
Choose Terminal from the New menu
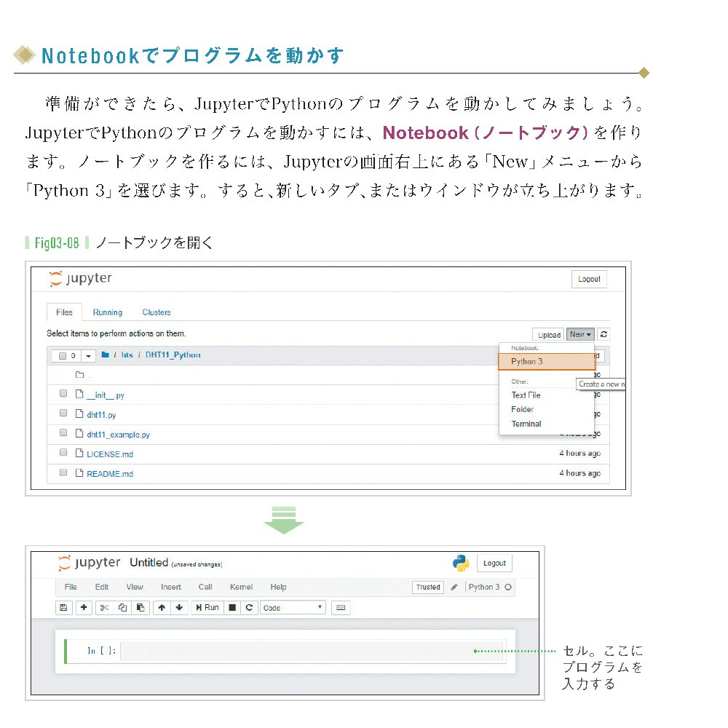coord(526,424)
